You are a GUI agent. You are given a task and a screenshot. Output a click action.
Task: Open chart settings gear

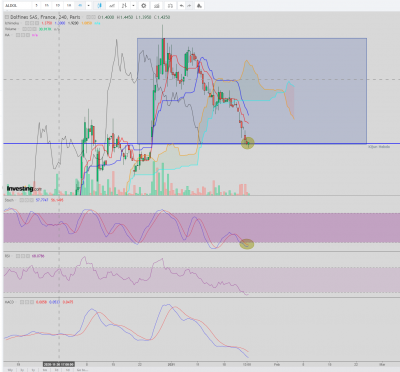(144, 6)
